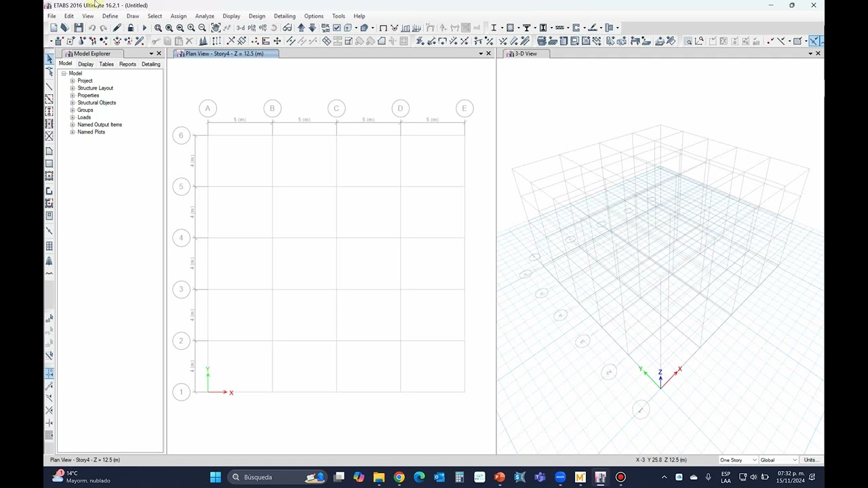Click the Zoom Out minus magnifier
The height and width of the screenshot is (488, 868).
(202, 28)
